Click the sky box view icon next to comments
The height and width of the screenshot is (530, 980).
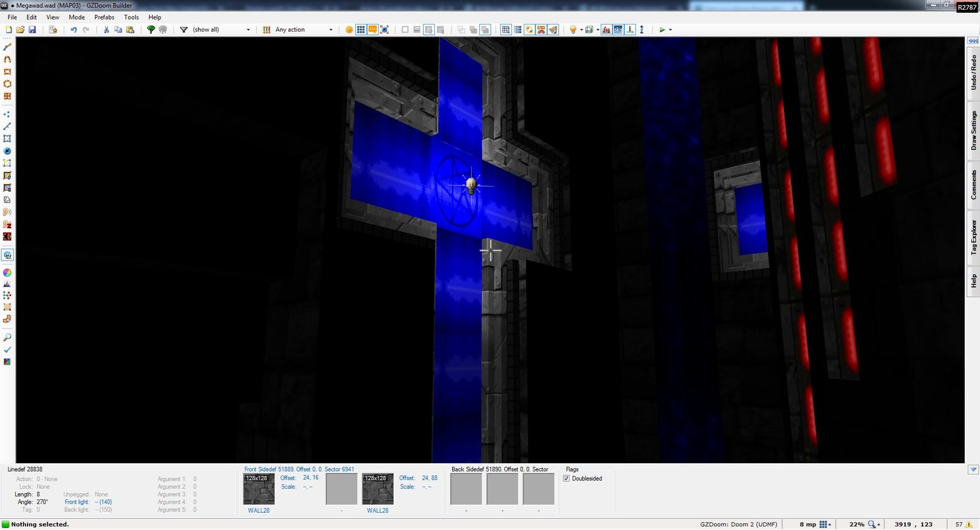point(385,29)
